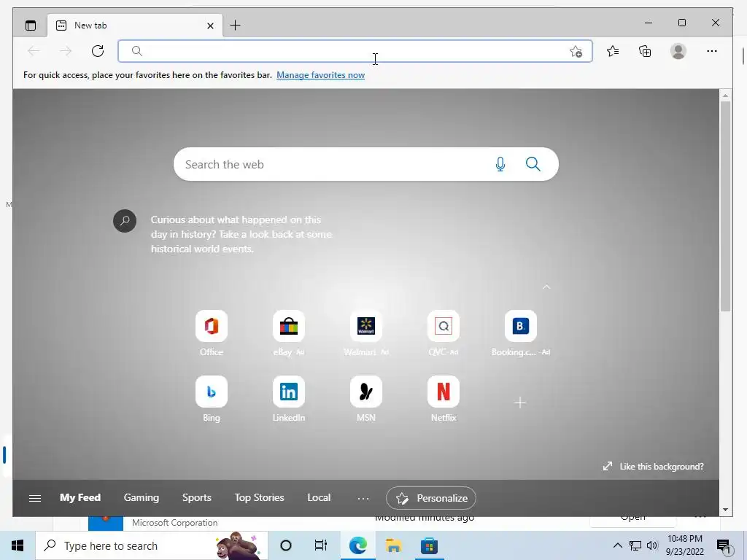This screenshot has width=747, height=560.
Task: Open a new tab with the plus button
Action: (236, 26)
